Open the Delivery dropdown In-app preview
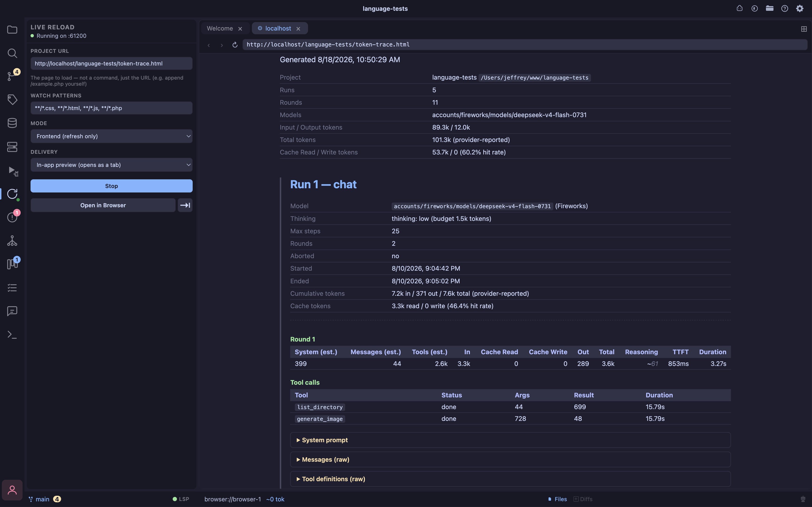 coord(111,165)
